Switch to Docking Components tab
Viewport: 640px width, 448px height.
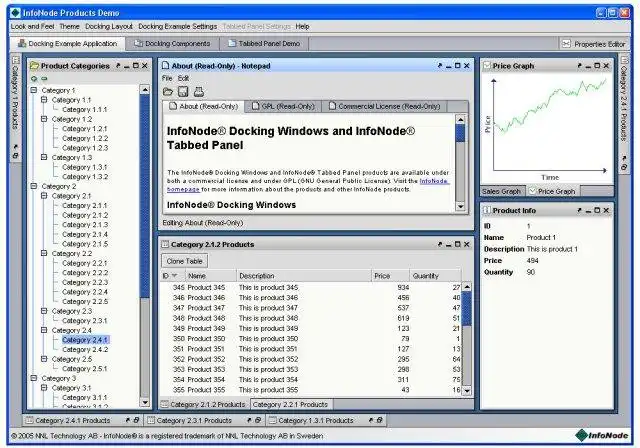(x=172, y=44)
